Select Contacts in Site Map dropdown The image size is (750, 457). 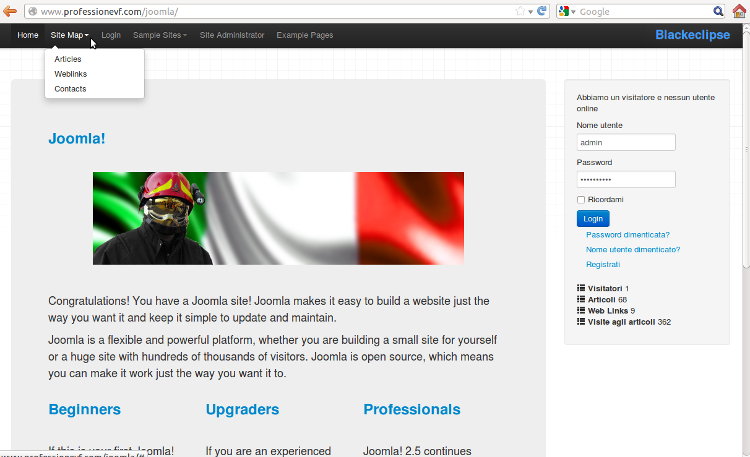tap(70, 89)
